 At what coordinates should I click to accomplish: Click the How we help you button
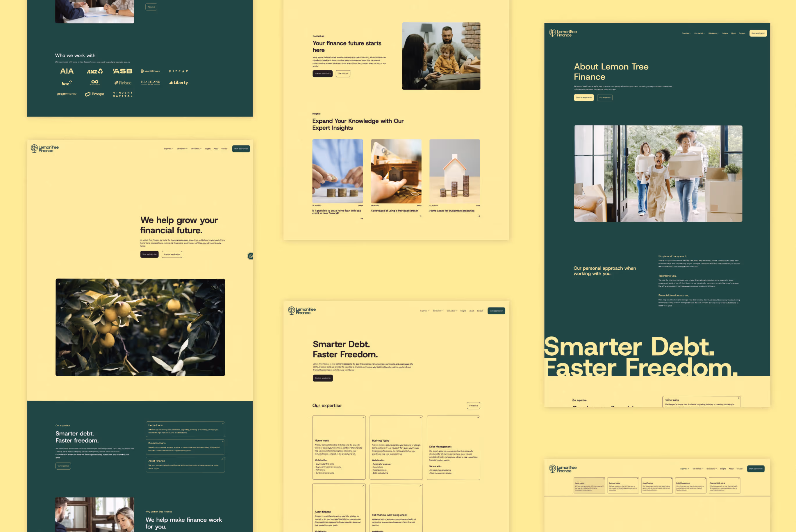click(149, 255)
